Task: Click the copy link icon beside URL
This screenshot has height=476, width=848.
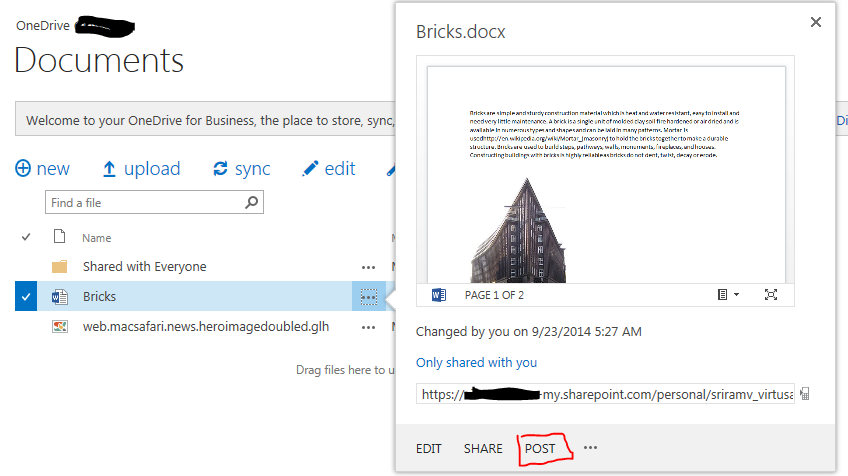Action: (805, 394)
